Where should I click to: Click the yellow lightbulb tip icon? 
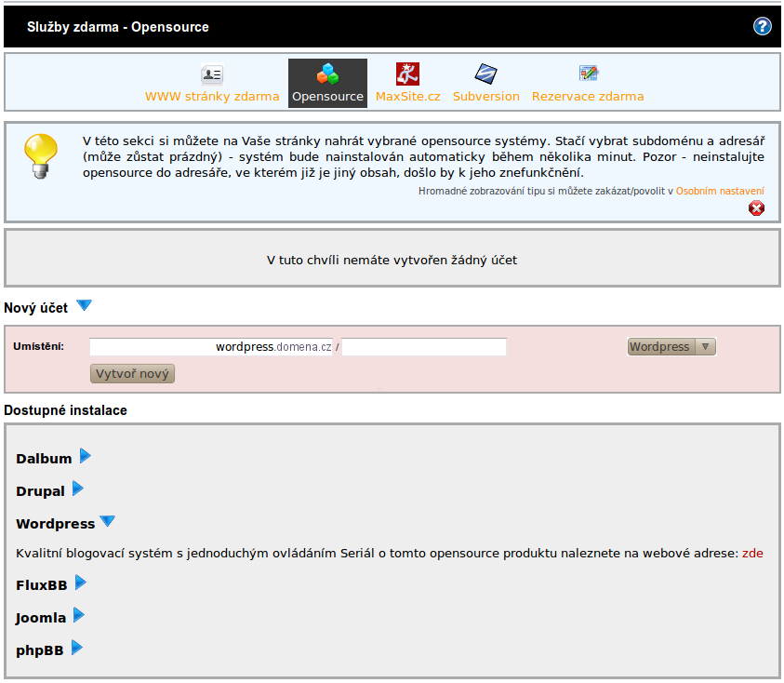point(41,156)
